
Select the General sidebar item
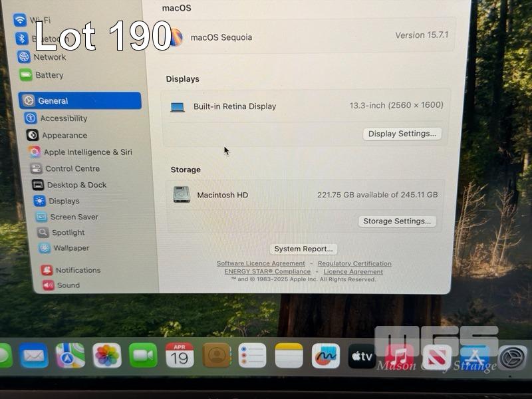(x=80, y=101)
